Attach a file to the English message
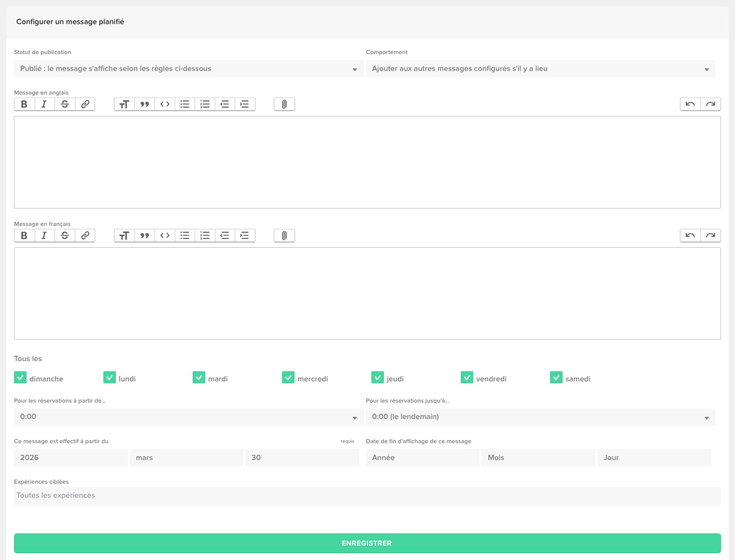Viewport: 735px width, 560px height. click(x=284, y=104)
